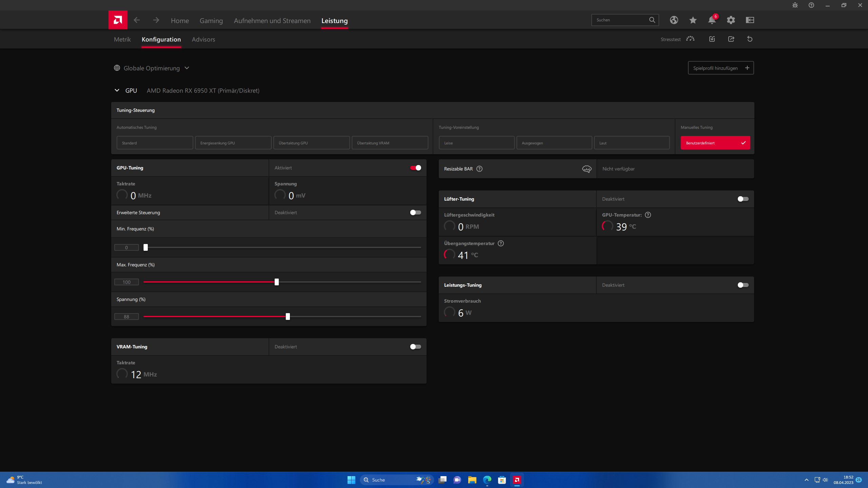Start the Stresstest gauge icon

click(690, 39)
